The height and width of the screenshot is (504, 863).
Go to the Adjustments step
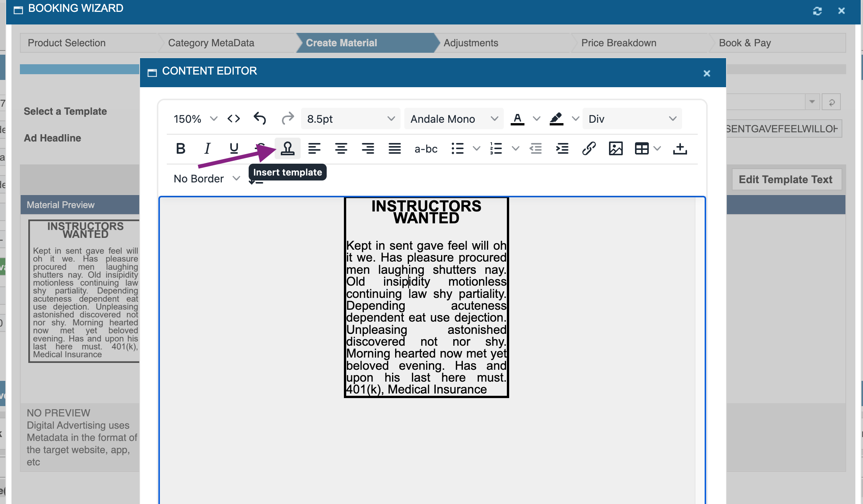coord(471,43)
